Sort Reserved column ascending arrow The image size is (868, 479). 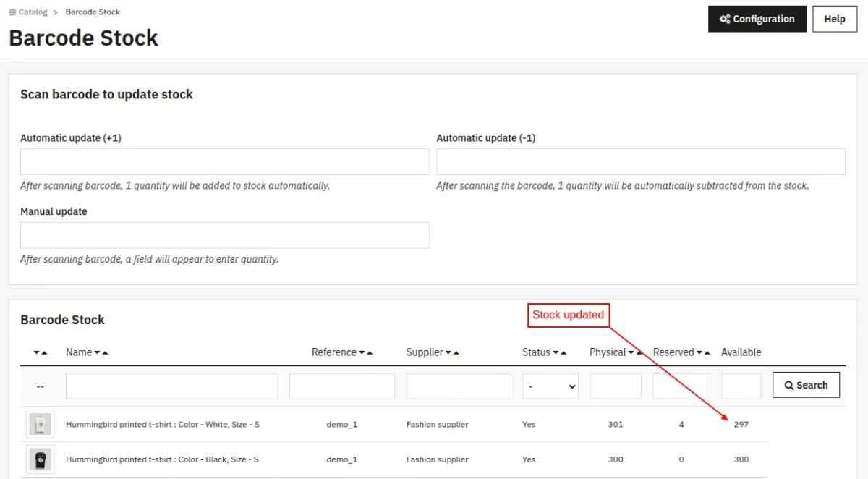707,353
